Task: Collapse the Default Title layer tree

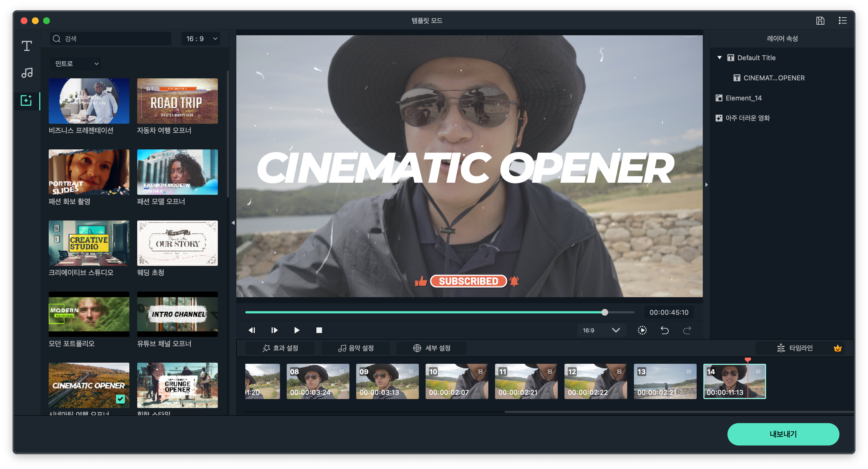Action: click(719, 58)
